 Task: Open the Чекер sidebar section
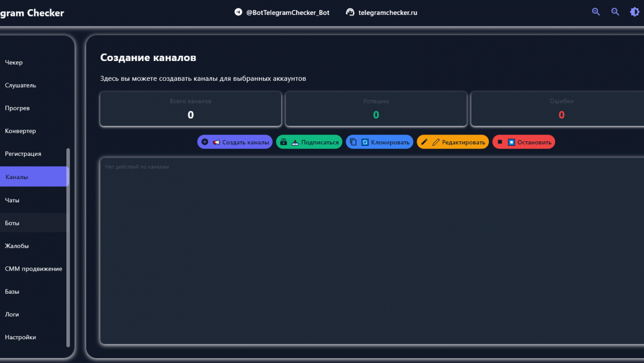(14, 62)
